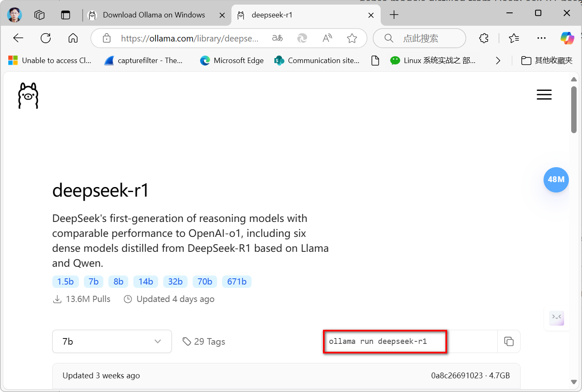Viewport: 582px width, 392px height.
Task: Expand the 7b model size dropdown
Action: click(x=112, y=341)
